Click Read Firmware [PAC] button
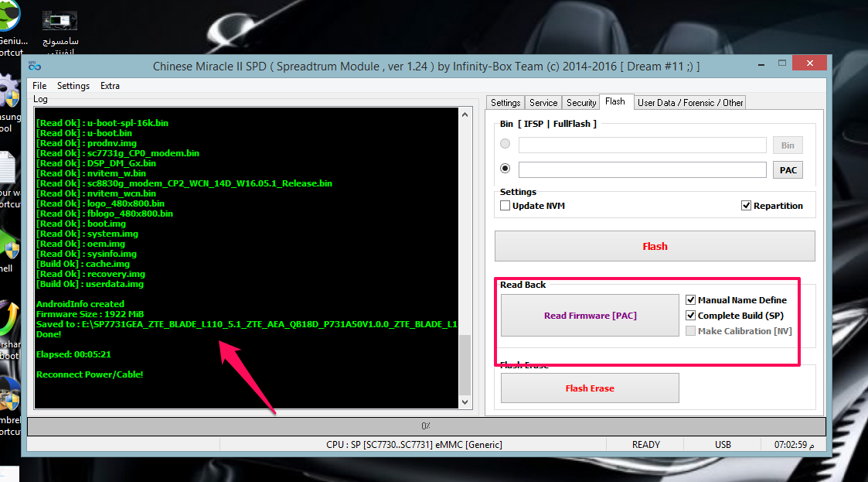The image size is (868, 482). point(590,315)
